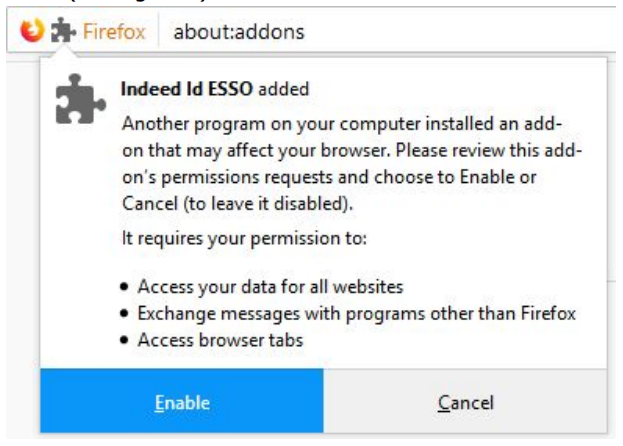Click the Firefox logo in the address bar
623x446 pixels.
33,32
